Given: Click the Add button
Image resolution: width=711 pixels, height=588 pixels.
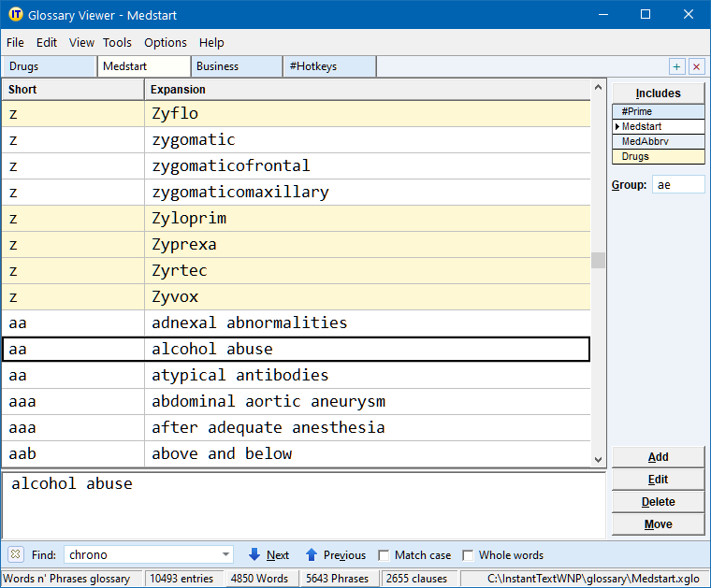Looking at the screenshot, I should 658,457.
